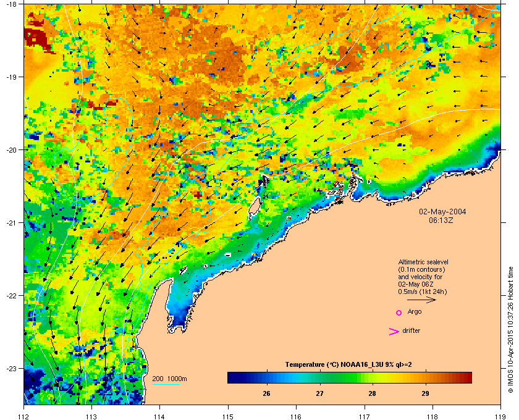Click latitude axis label -20
The height and width of the screenshot is (420, 519).
(x=11, y=150)
